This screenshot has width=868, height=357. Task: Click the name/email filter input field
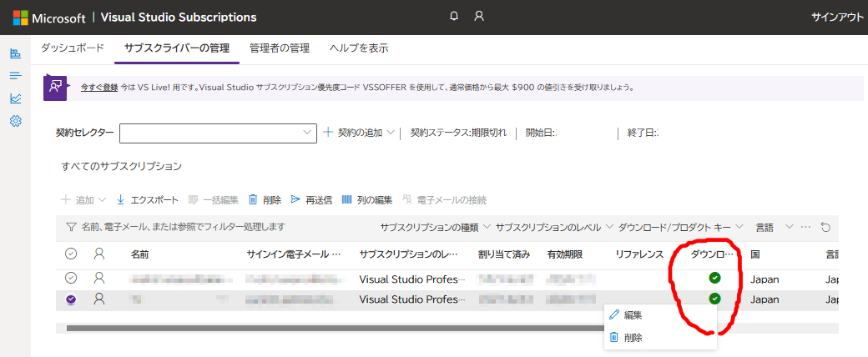coord(184,227)
